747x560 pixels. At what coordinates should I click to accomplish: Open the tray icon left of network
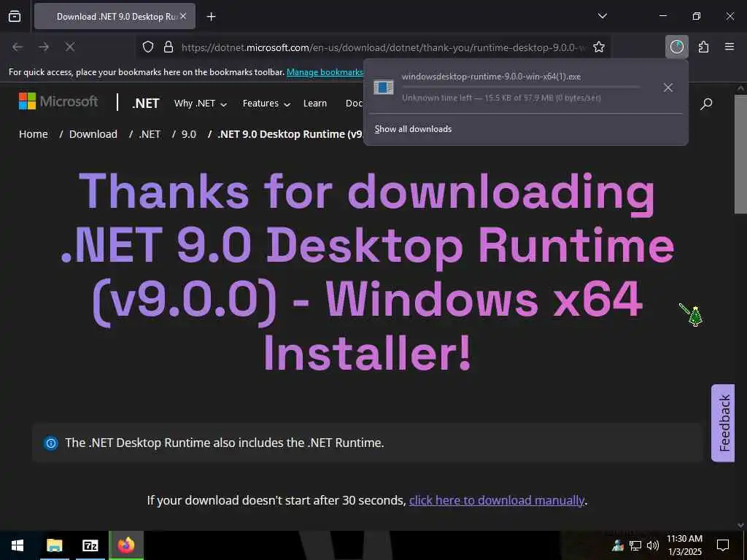(618, 545)
